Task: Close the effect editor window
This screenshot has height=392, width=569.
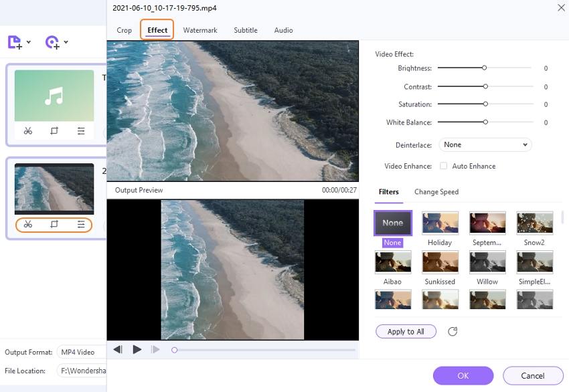Action: 561,7
